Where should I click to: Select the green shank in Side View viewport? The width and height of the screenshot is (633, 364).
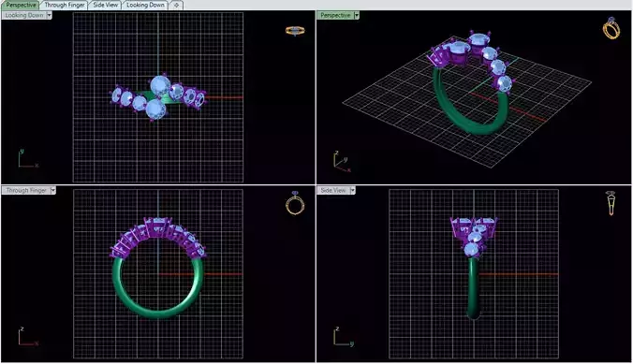pyautogui.click(x=474, y=287)
